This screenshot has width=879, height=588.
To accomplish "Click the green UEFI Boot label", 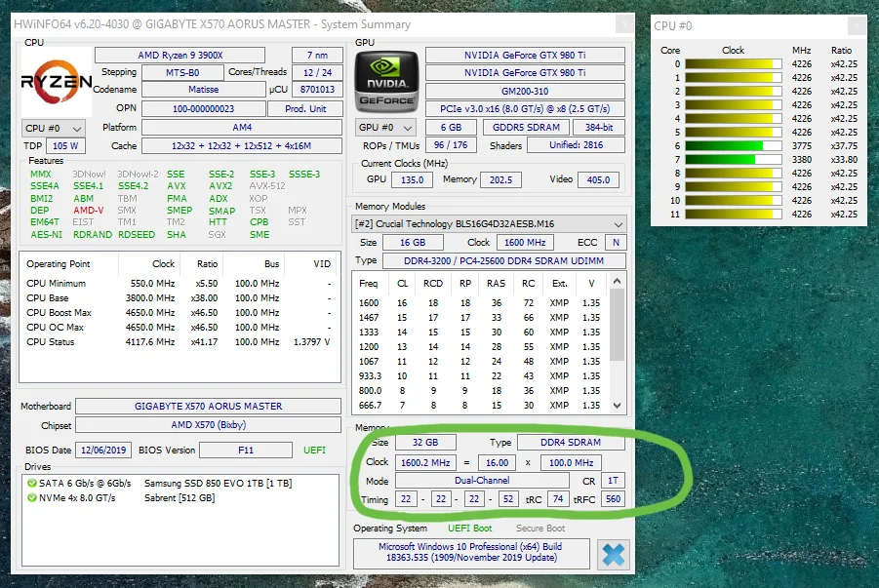I will point(470,529).
